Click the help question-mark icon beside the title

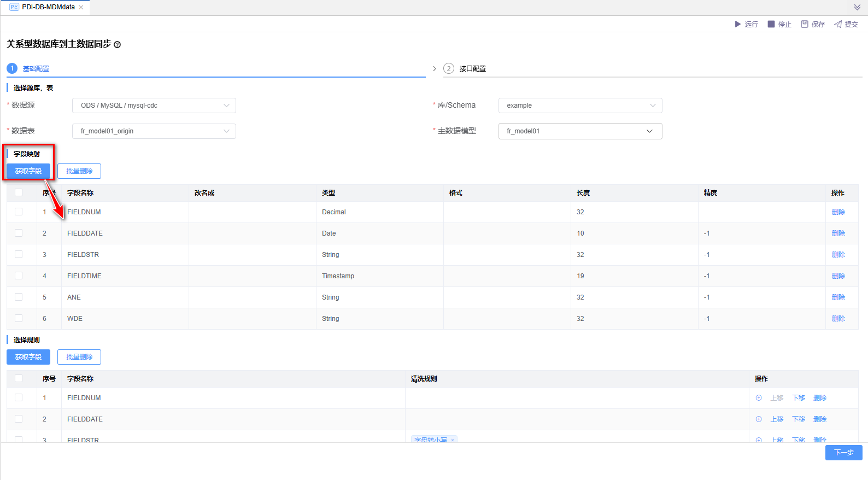pos(118,45)
